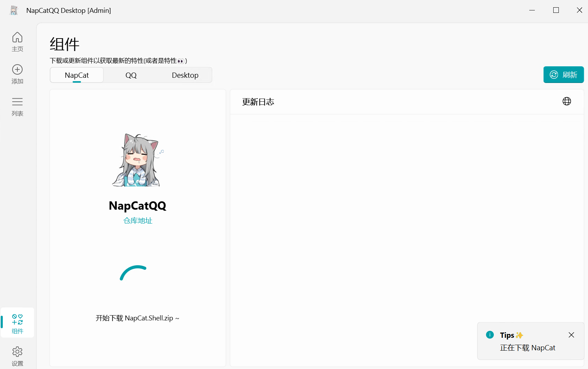Dismiss the Tips notification
Screen dimensions: 588x369
pos(571,335)
